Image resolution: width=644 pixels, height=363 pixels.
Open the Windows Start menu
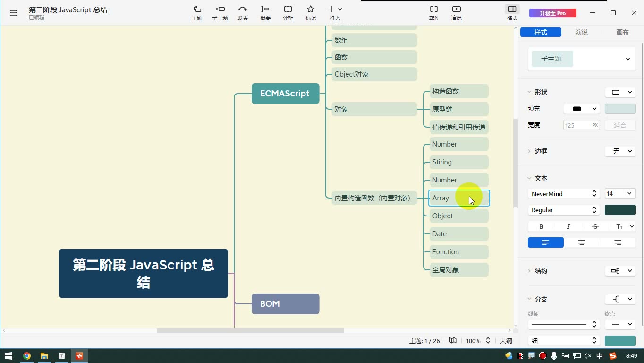click(8, 356)
